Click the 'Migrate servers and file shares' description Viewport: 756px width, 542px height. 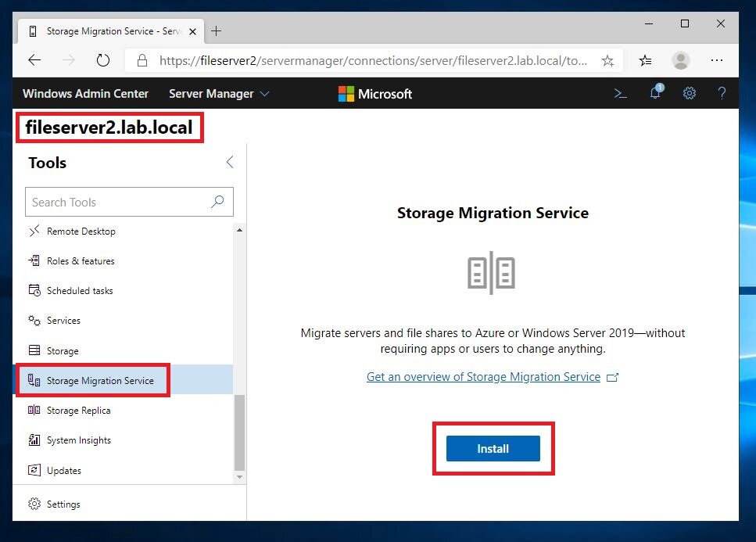tap(493, 340)
